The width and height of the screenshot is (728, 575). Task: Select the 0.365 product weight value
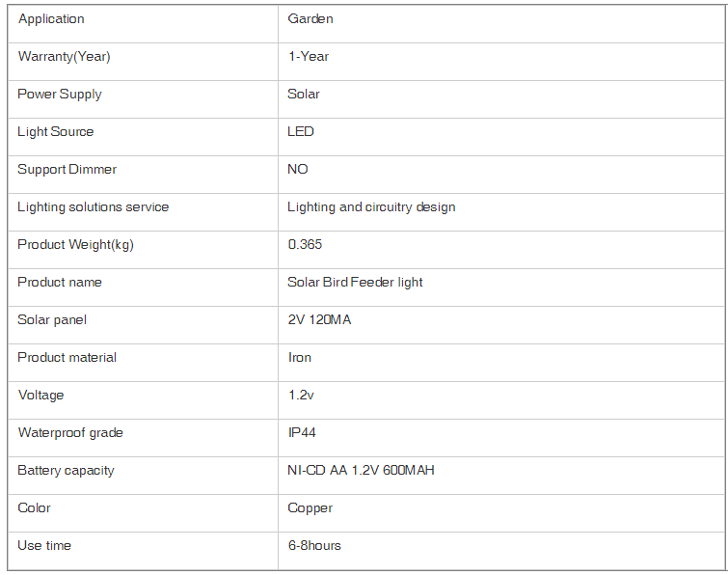click(x=305, y=245)
